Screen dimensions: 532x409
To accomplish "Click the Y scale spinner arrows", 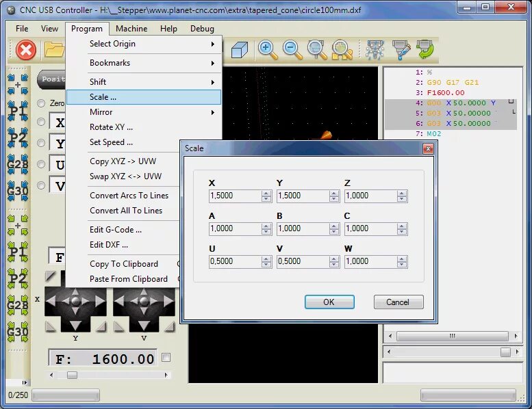I will (334, 196).
